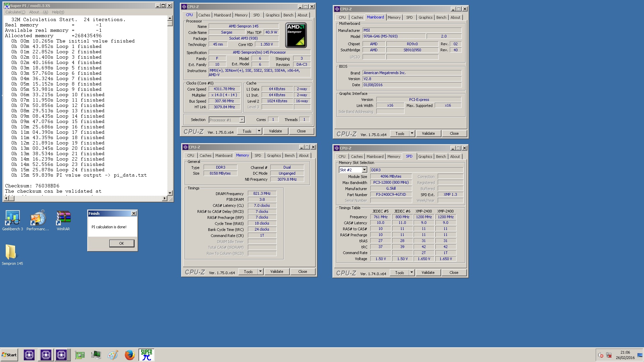Click the NB Frequency 3079.8 MHz value
The width and height of the screenshot is (644, 362).
click(287, 180)
